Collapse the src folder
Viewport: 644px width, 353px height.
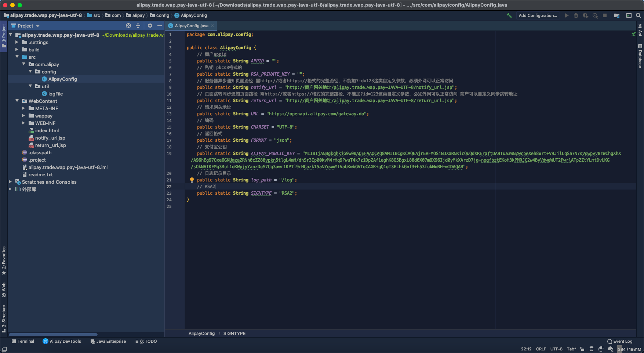tap(17, 57)
